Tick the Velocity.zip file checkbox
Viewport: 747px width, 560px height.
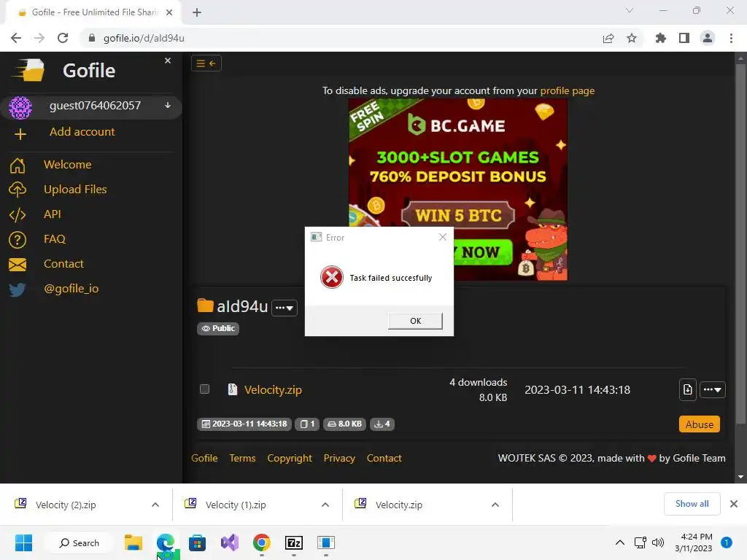(204, 389)
